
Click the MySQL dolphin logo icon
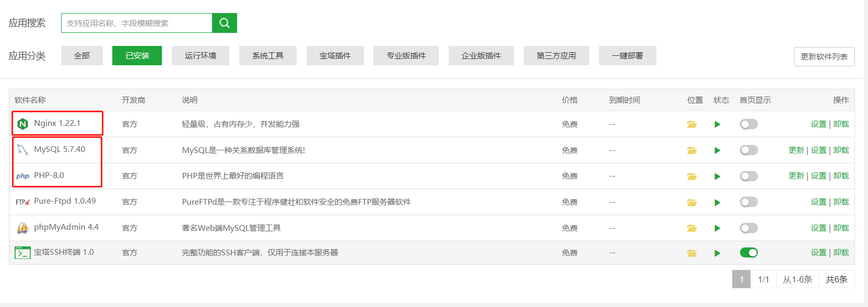[x=22, y=150]
